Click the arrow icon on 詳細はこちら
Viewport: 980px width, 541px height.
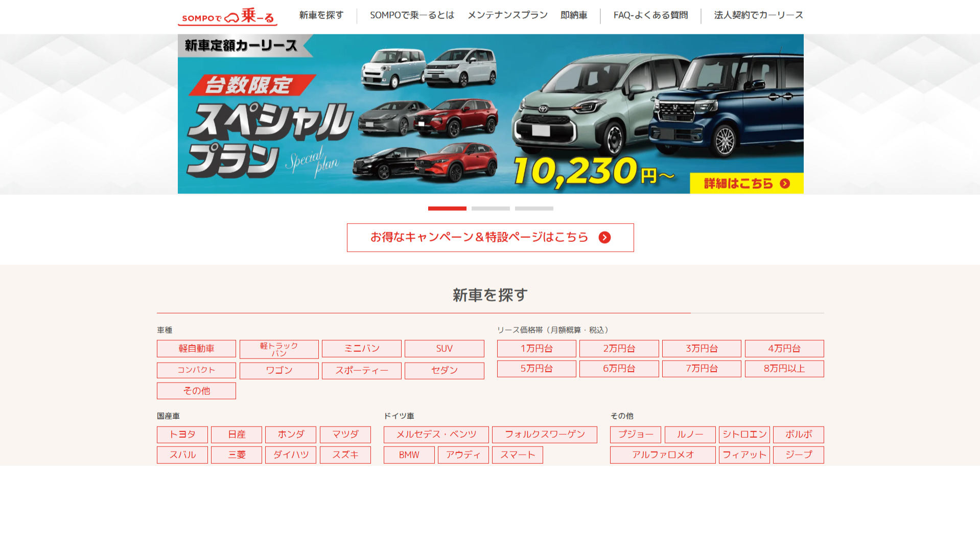785,184
